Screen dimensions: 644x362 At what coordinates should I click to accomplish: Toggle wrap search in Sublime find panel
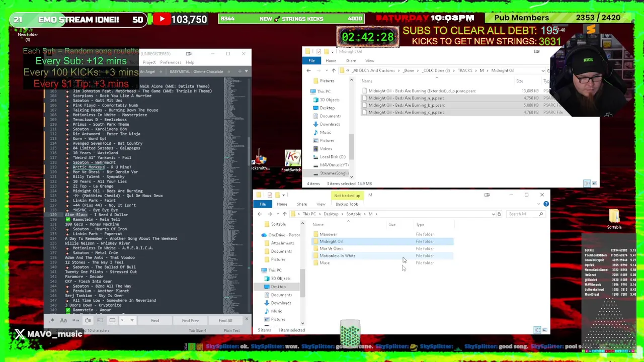[x=88, y=320]
